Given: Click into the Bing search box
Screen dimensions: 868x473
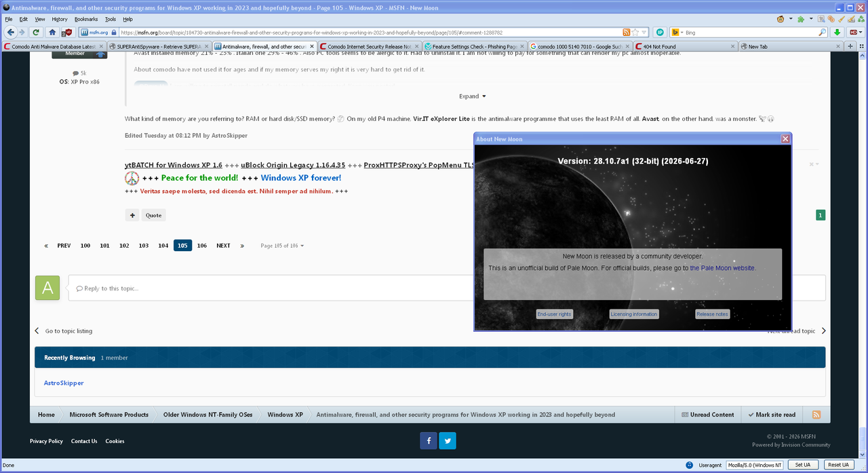Looking at the screenshot, I should [750, 32].
